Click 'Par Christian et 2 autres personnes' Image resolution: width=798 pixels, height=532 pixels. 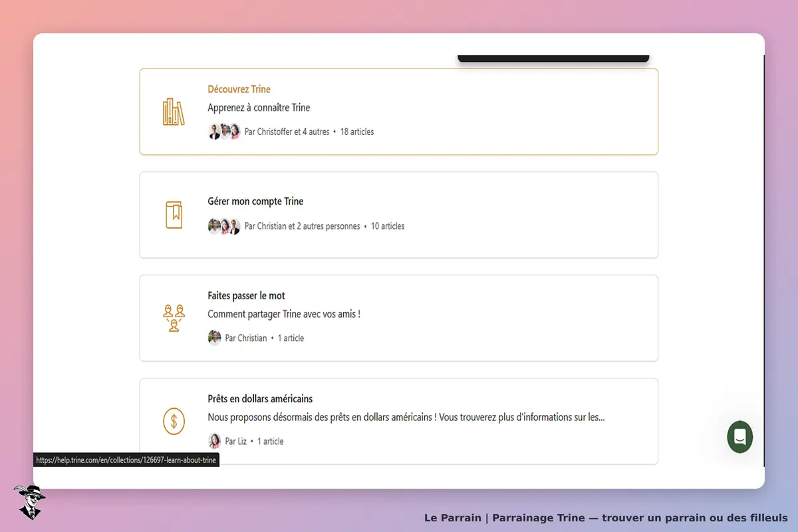tap(302, 226)
